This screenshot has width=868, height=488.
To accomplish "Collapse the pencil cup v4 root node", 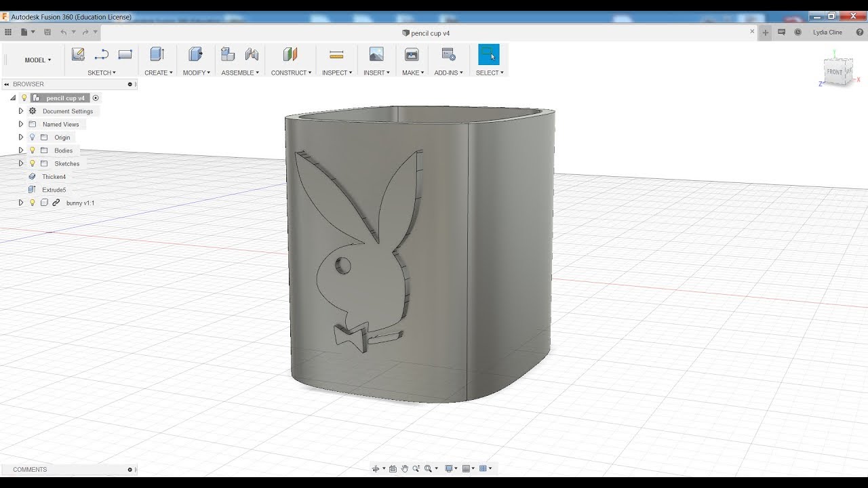I will point(13,98).
